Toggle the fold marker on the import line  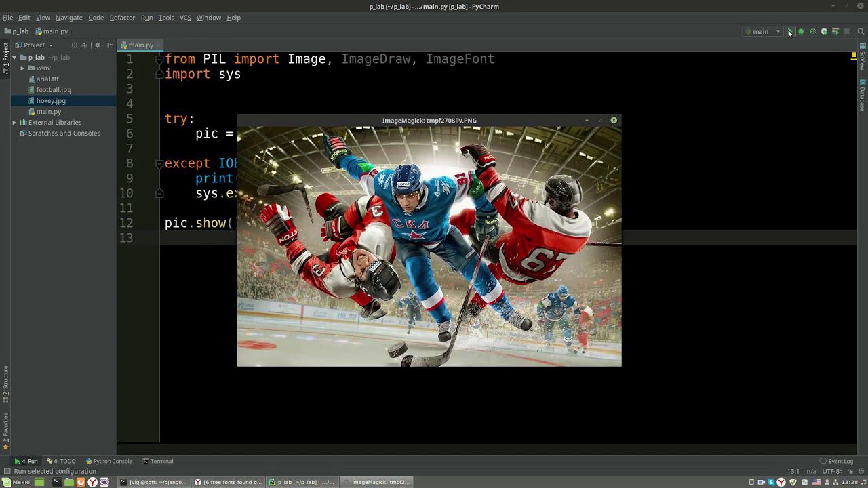click(x=159, y=60)
